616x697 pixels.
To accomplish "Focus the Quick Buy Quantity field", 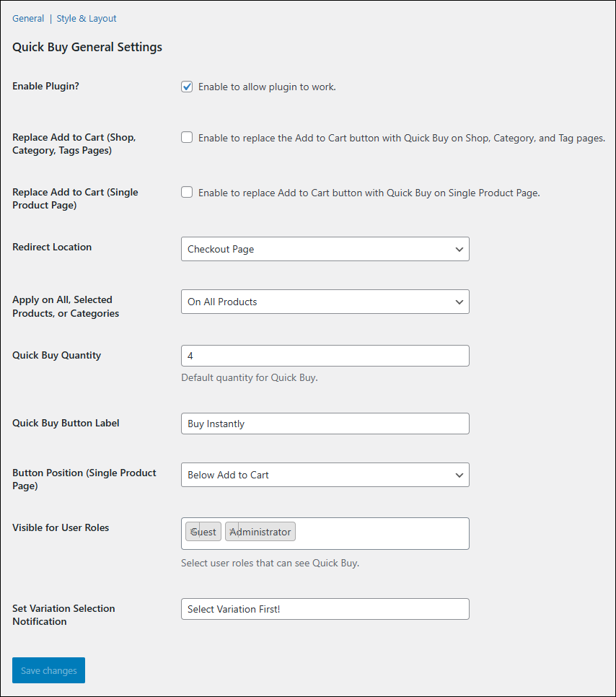I will [x=325, y=356].
